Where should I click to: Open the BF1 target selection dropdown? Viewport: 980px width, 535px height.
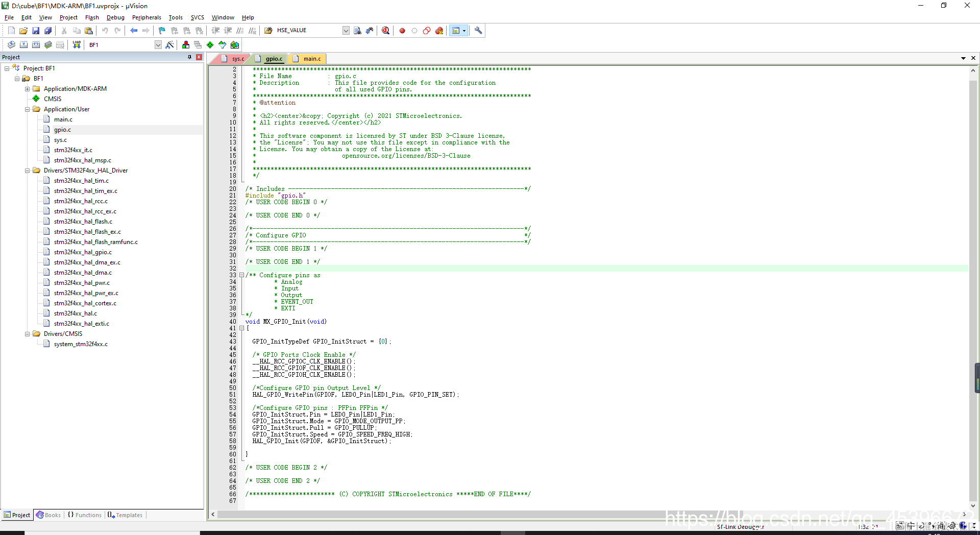(158, 45)
